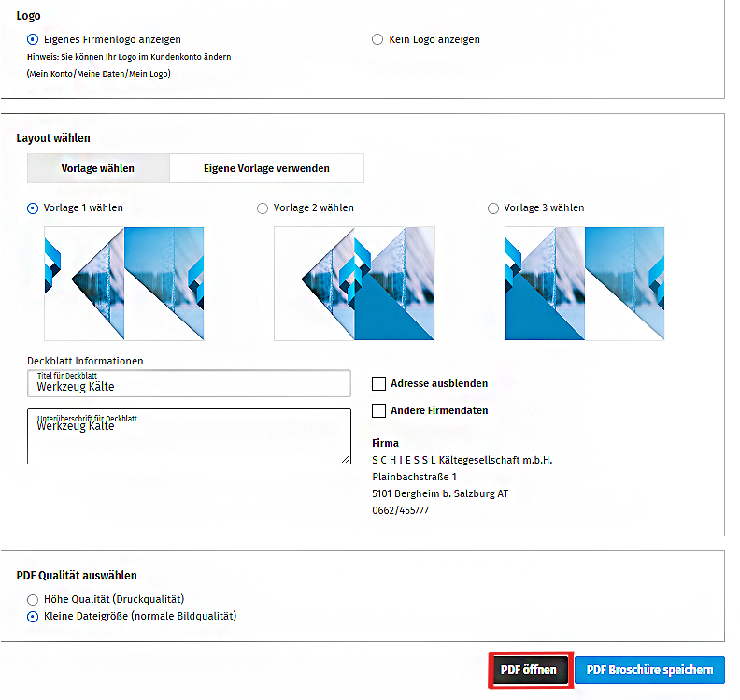Choose 'Kein Logo anzeigen' option
The width and height of the screenshot is (740, 700).
click(x=377, y=40)
